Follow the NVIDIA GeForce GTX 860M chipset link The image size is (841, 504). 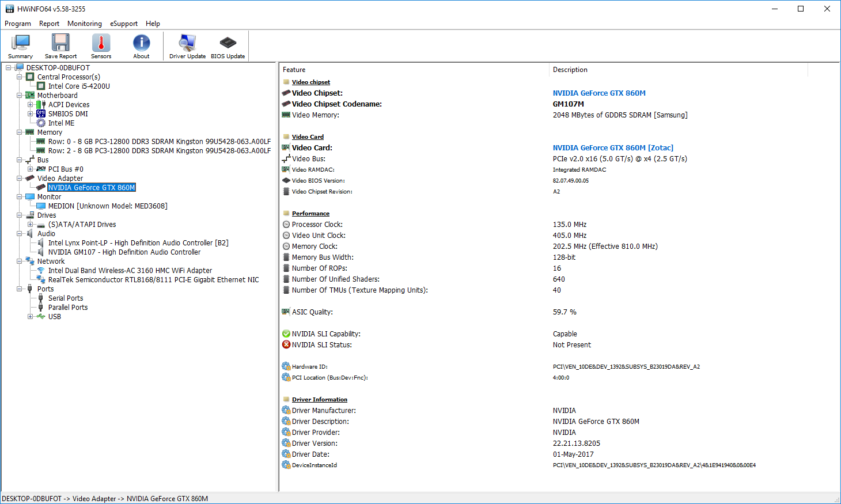tap(599, 93)
